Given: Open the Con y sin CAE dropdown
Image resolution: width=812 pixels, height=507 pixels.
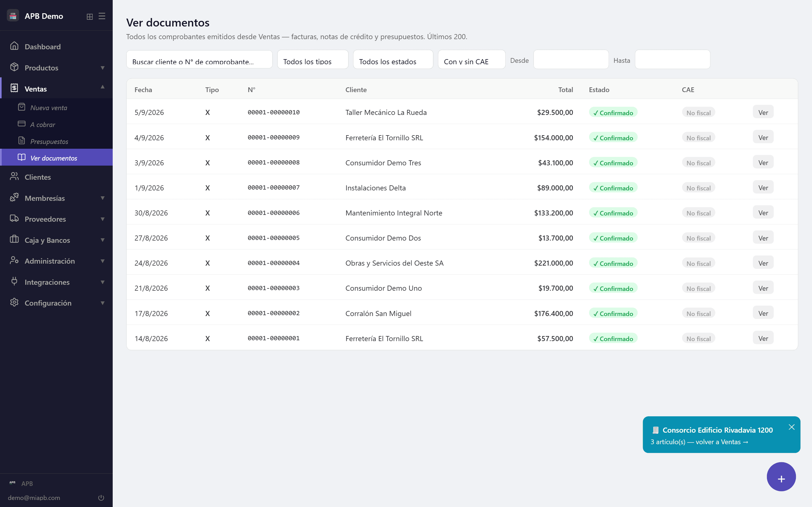Looking at the screenshot, I should 472,60.
